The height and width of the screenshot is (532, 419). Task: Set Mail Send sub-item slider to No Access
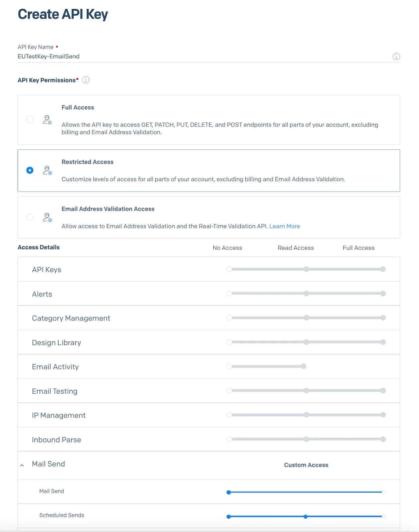[229, 492]
